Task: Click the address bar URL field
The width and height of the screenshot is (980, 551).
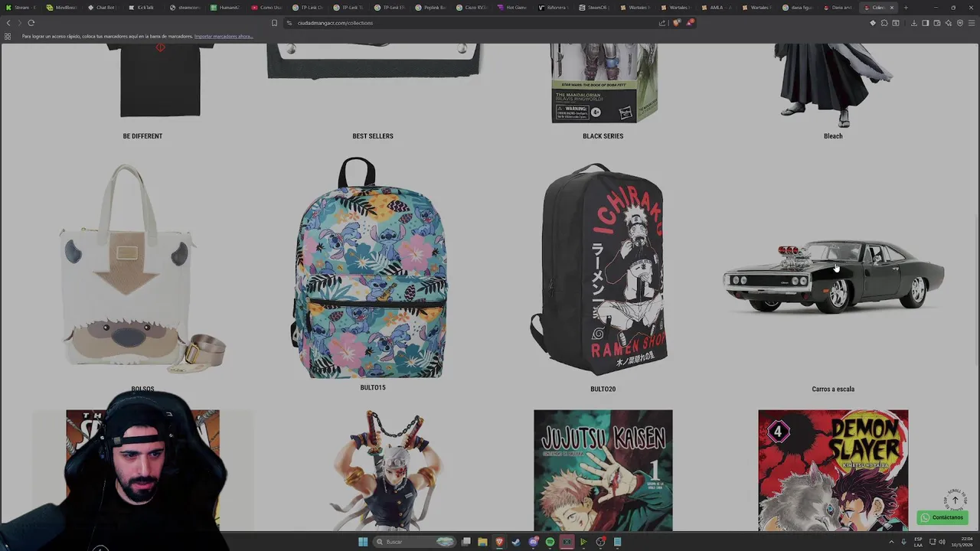Action: pyautogui.click(x=475, y=23)
